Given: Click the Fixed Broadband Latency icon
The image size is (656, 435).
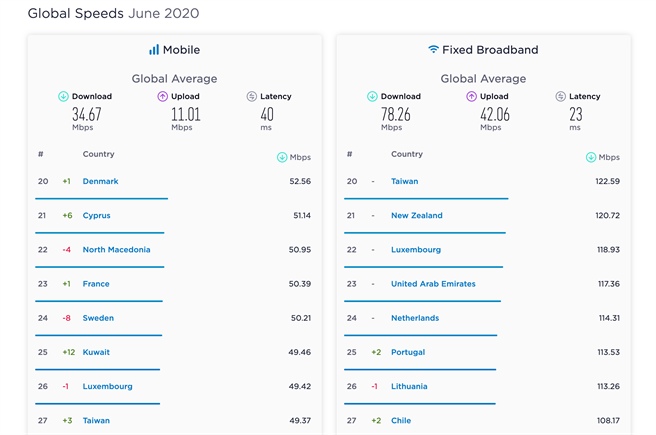Looking at the screenshot, I should [561, 97].
